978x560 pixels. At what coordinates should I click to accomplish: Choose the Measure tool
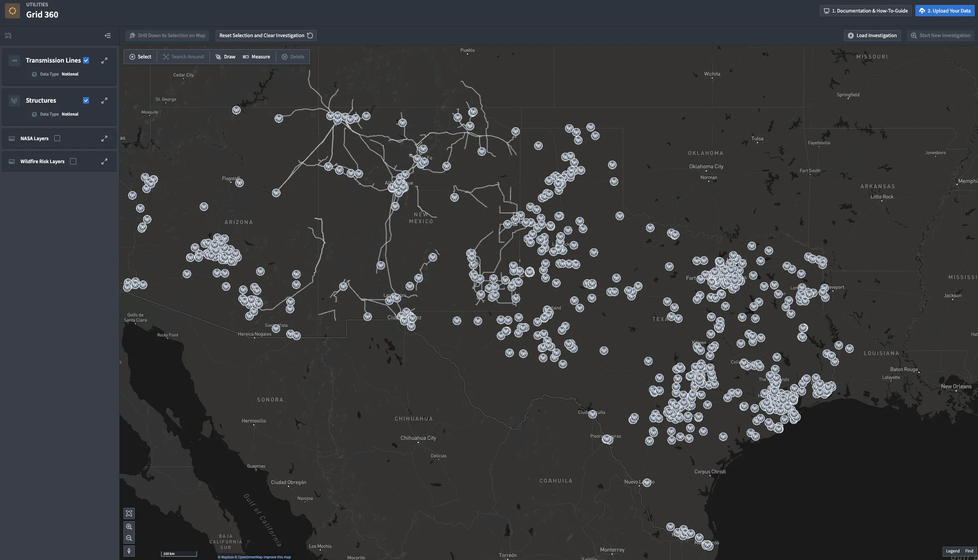(256, 57)
